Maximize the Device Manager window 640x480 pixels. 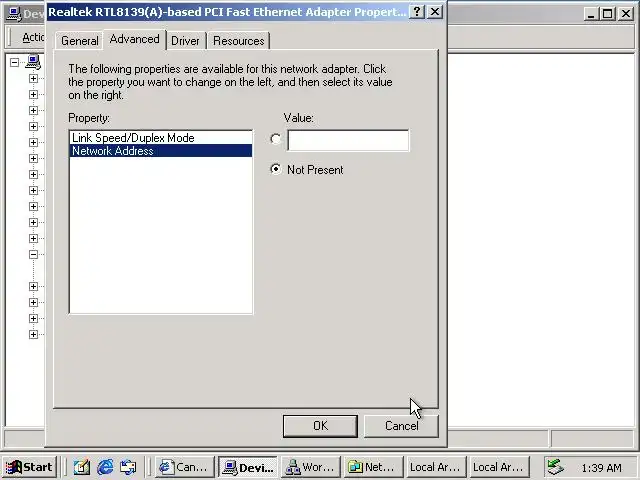point(607,14)
